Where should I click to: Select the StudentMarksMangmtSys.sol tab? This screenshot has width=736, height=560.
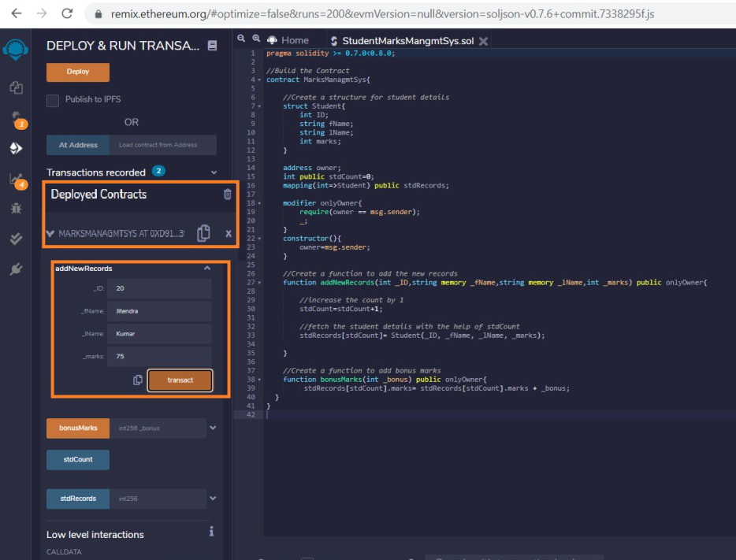click(402, 41)
